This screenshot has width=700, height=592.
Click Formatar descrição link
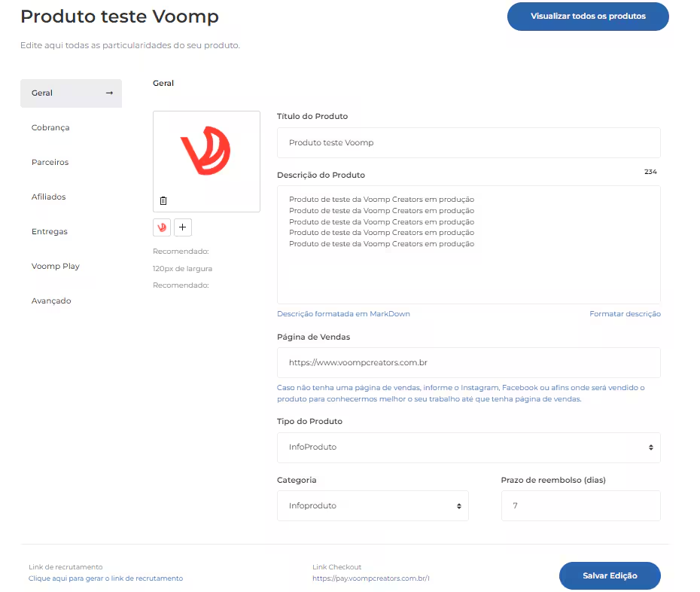click(625, 314)
